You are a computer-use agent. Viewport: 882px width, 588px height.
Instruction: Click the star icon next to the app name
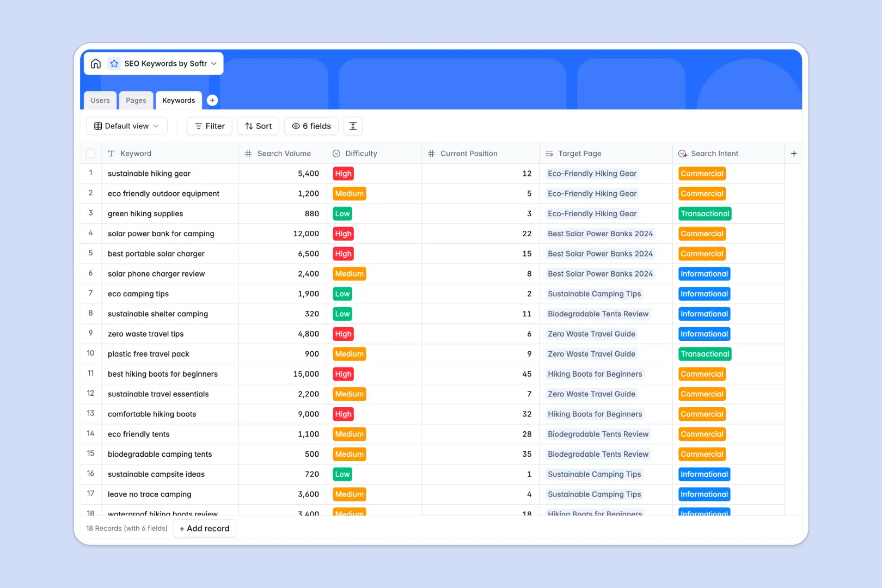(114, 63)
